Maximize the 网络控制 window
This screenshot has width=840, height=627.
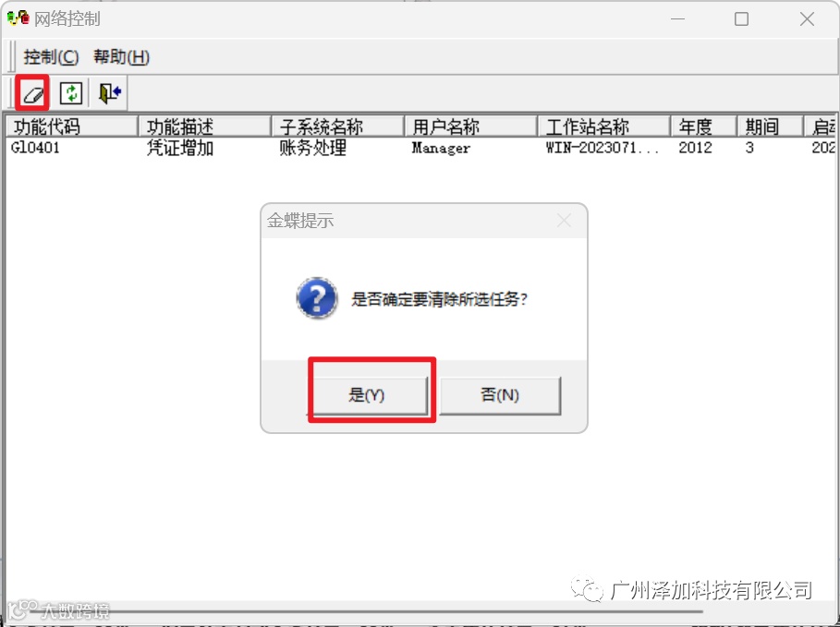pyautogui.click(x=741, y=19)
